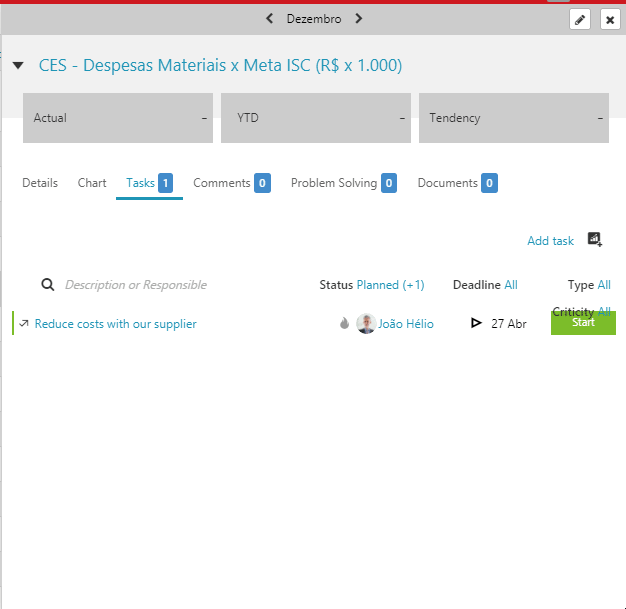Open the Problem Solving tab
The width and height of the screenshot is (626, 609).
click(x=344, y=183)
